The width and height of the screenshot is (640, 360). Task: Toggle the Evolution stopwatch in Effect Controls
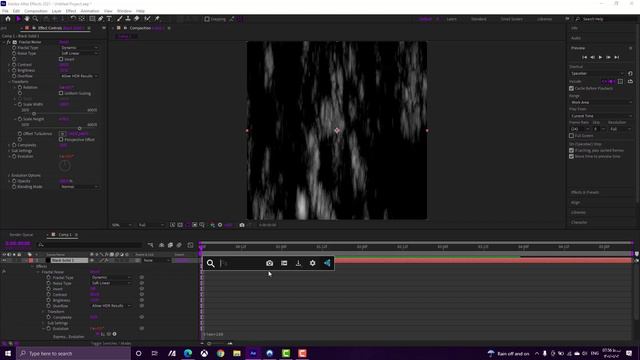pos(14,156)
